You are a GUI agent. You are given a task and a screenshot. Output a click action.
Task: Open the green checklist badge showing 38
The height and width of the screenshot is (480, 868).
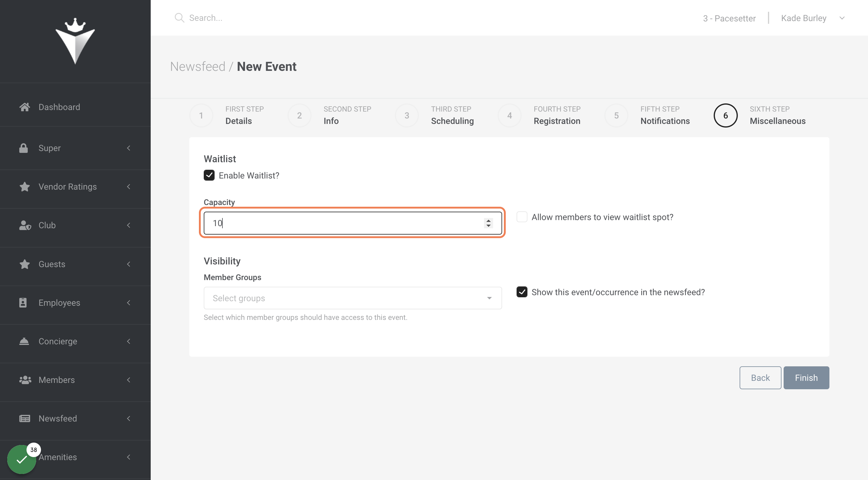tap(22, 459)
